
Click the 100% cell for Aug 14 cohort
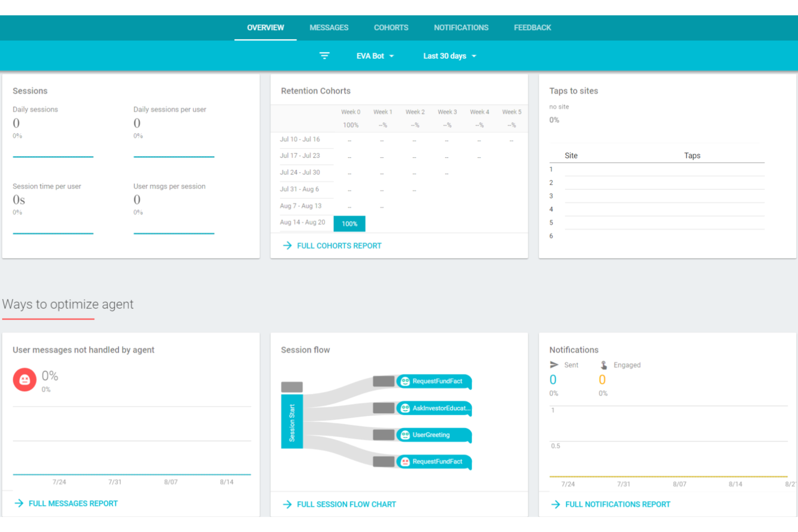pos(349,223)
